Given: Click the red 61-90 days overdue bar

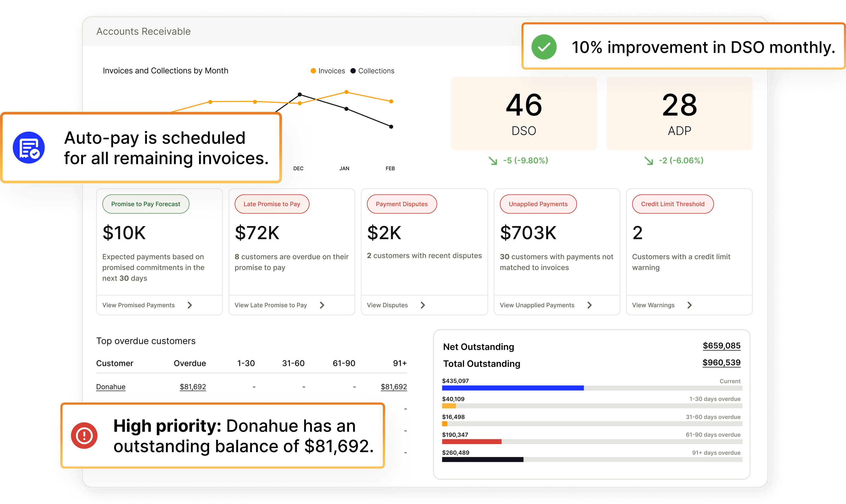Looking at the screenshot, I should click(x=471, y=441).
